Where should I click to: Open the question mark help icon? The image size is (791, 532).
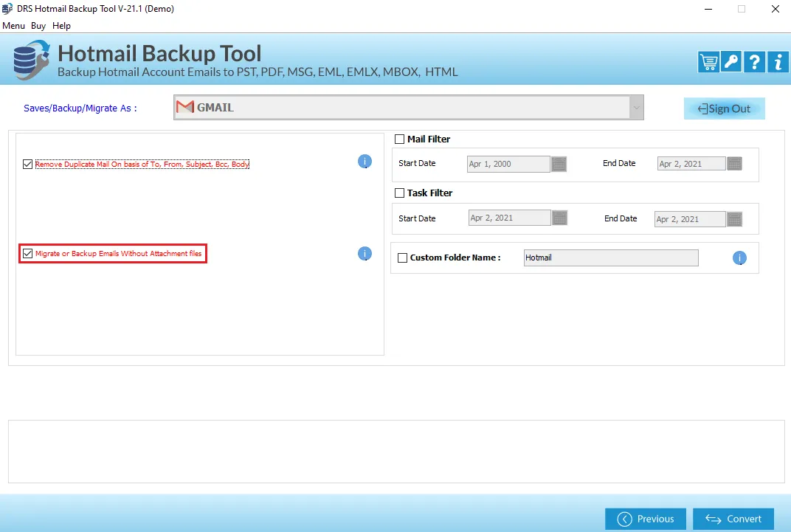(x=754, y=62)
